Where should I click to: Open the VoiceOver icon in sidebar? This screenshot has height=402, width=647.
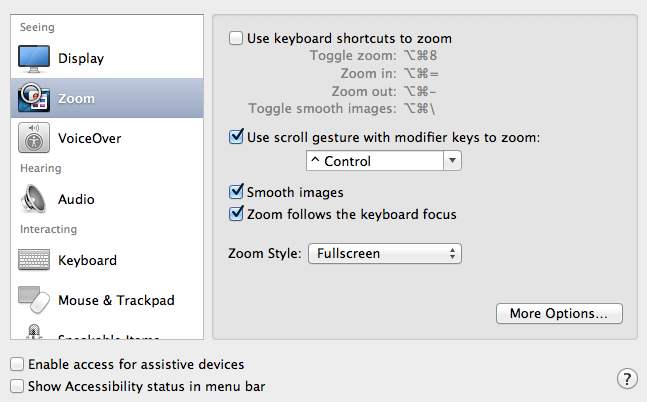click(x=34, y=137)
